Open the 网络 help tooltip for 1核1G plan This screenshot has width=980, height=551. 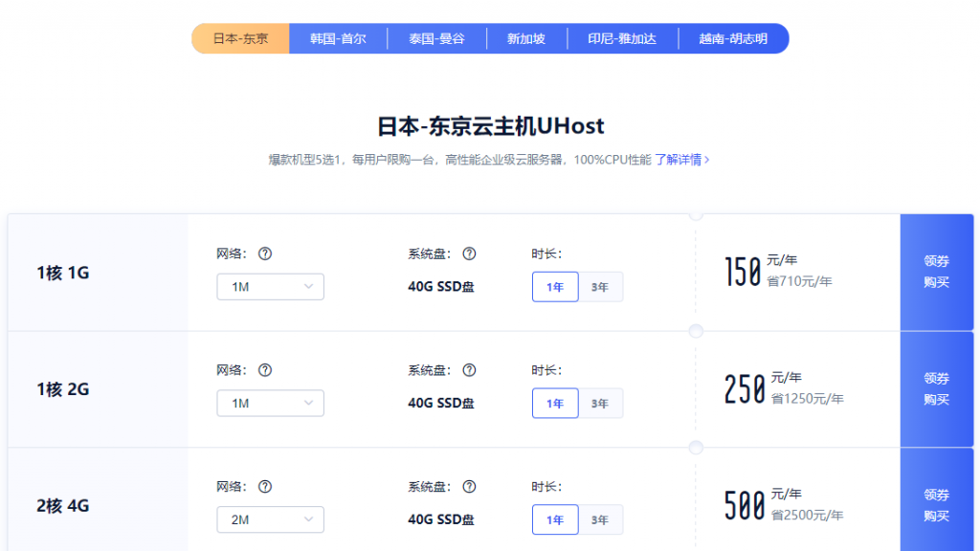pos(266,253)
